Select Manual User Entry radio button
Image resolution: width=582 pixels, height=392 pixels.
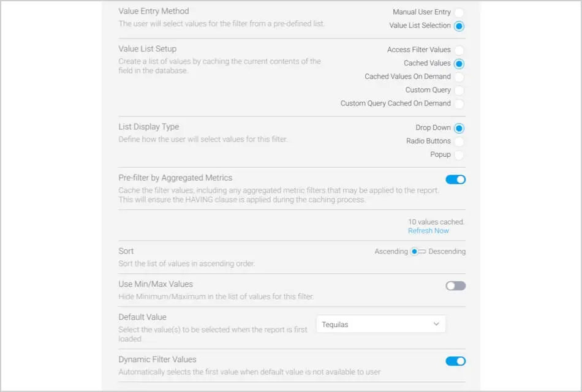pyautogui.click(x=459, y=12)
